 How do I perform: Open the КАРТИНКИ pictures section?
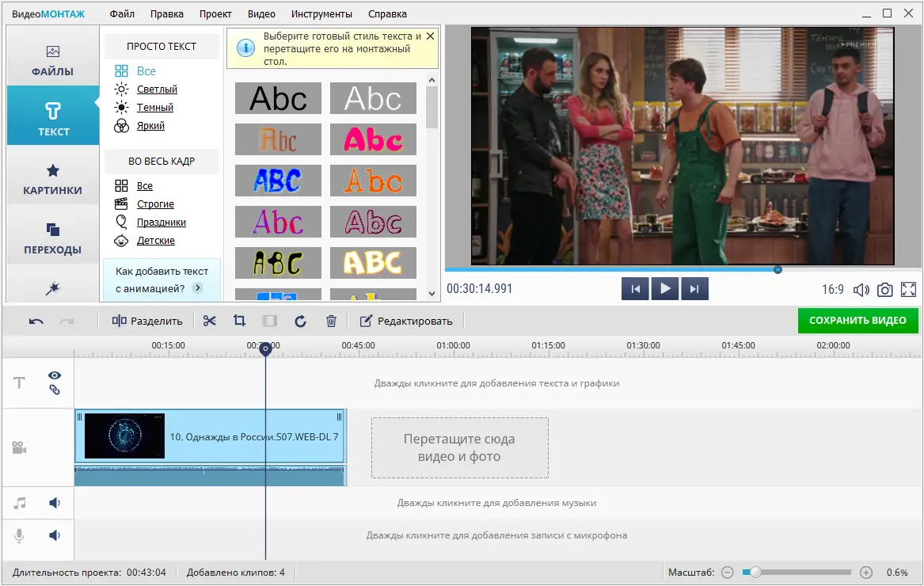(52, 179)
